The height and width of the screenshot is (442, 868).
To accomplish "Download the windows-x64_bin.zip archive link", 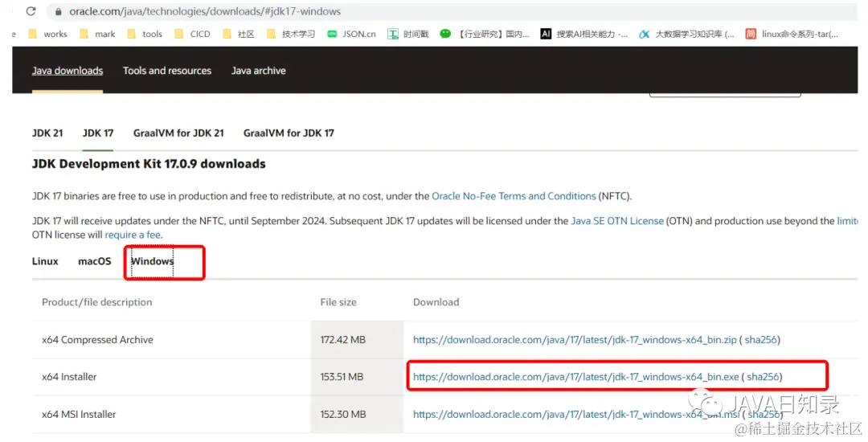I will click(575, 340).
